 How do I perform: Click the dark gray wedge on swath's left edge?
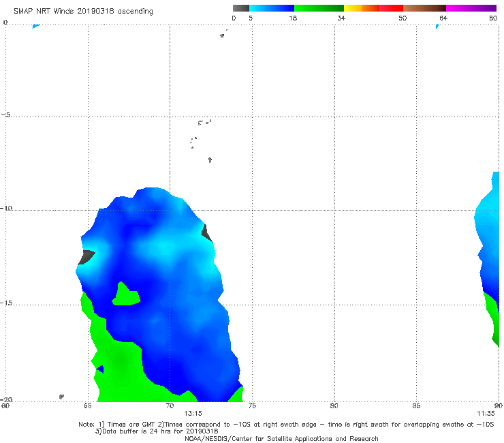pyautogui.click(x=86, y=257)
